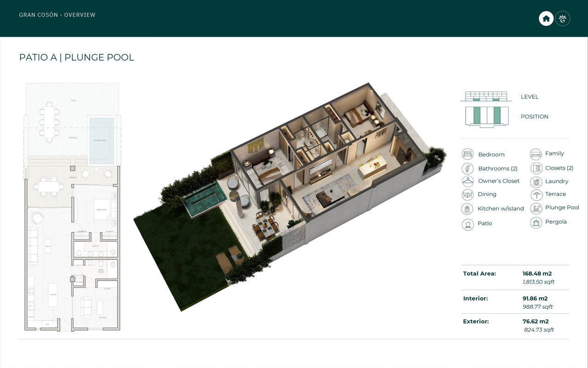Click the Bathrooms (2) icon
588x368 pixels.
(468, 168)
